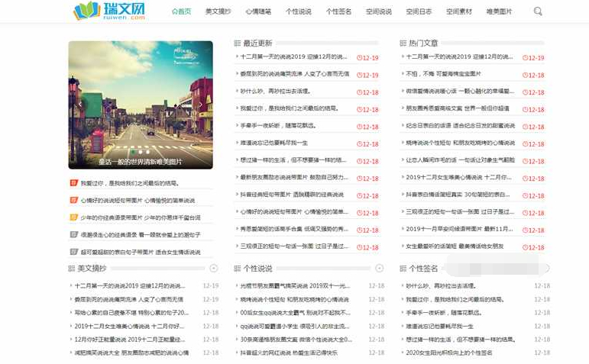Image resolution: width=589 pixels, height=364 pixels.
Task: Open 让恋人瞬间炸毛的话 under 热门文章
Action: (461, 160)
